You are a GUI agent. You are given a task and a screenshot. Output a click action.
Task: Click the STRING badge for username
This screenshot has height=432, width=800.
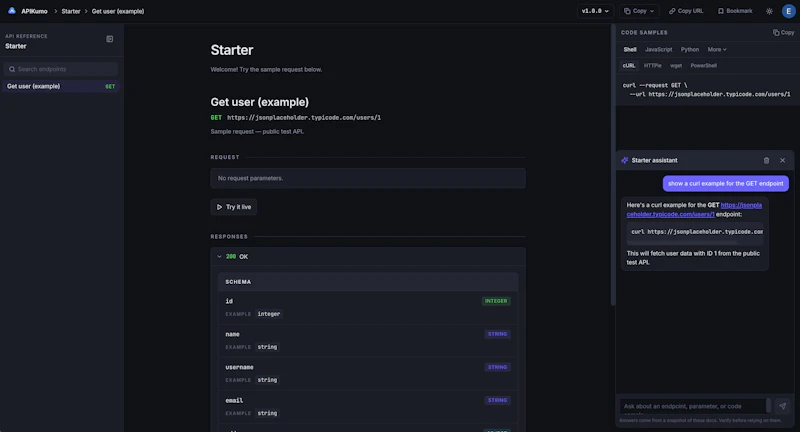[497, 367]
